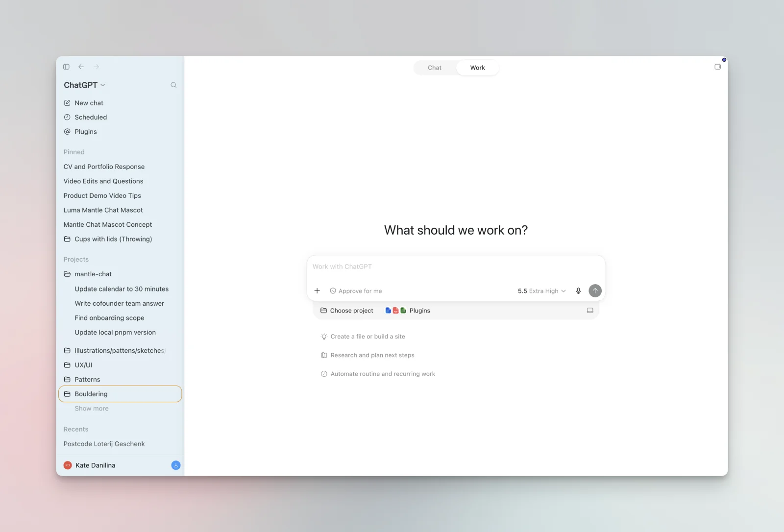Expand Illustrations/pattens/sketches project
The height and width of the screenshot is (532, 784).
tap(120, 351)
